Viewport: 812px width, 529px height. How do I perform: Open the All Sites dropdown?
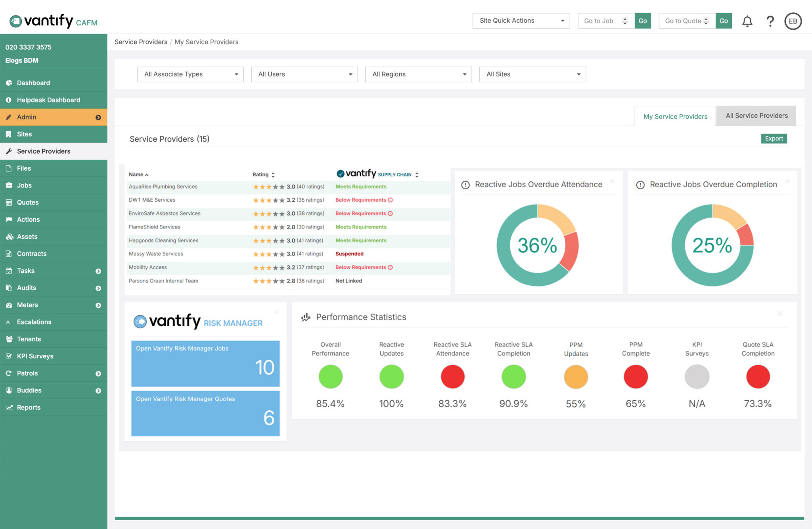coord(532,74)
